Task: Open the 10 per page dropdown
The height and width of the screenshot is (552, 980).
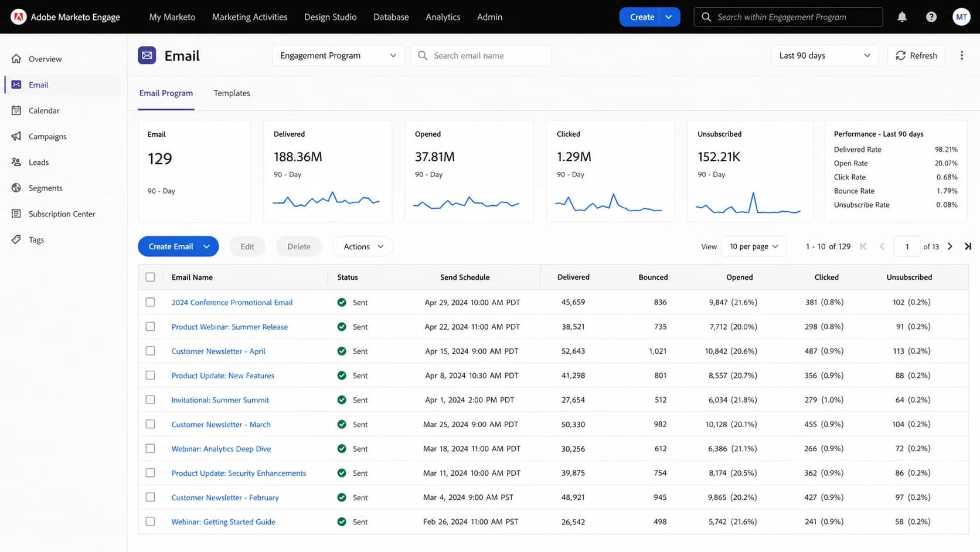Action: [x=754, y=246]
